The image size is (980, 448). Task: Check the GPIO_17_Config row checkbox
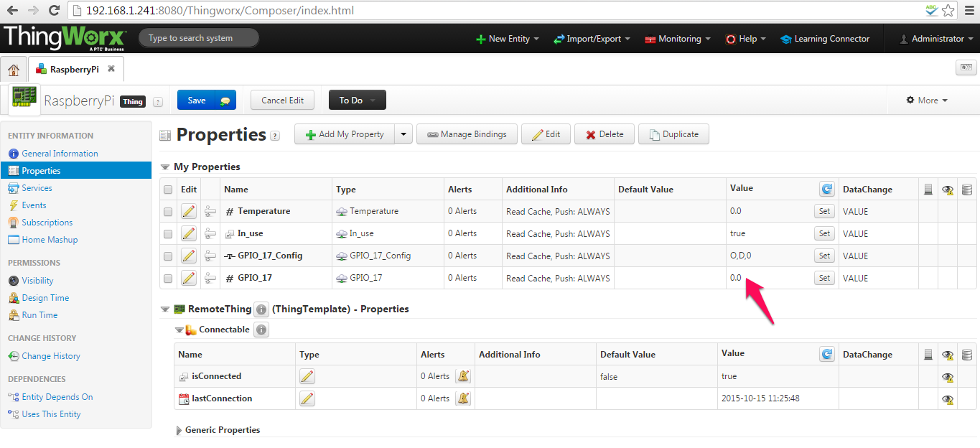click(x=168, y=256)
